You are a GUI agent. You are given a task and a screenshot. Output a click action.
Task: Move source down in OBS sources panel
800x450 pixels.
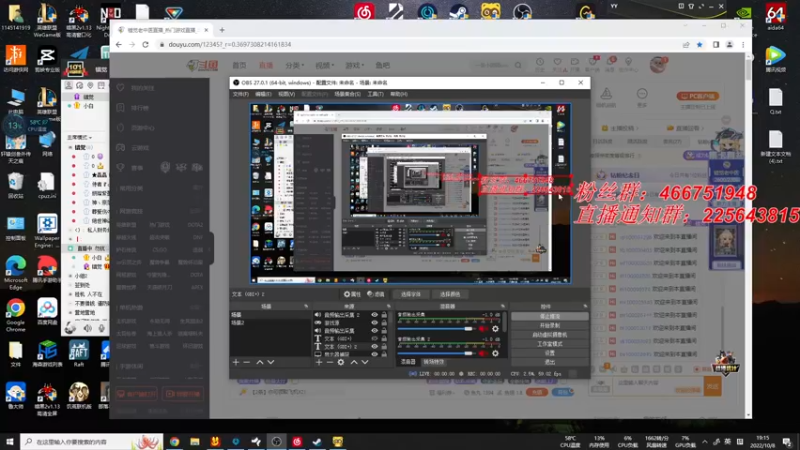click(x=365, y=362)
